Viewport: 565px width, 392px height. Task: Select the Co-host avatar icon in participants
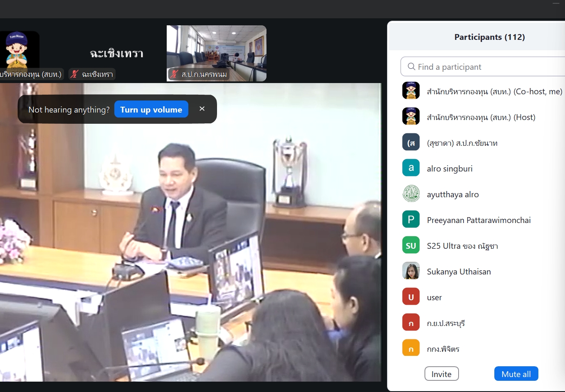point(411,91)
